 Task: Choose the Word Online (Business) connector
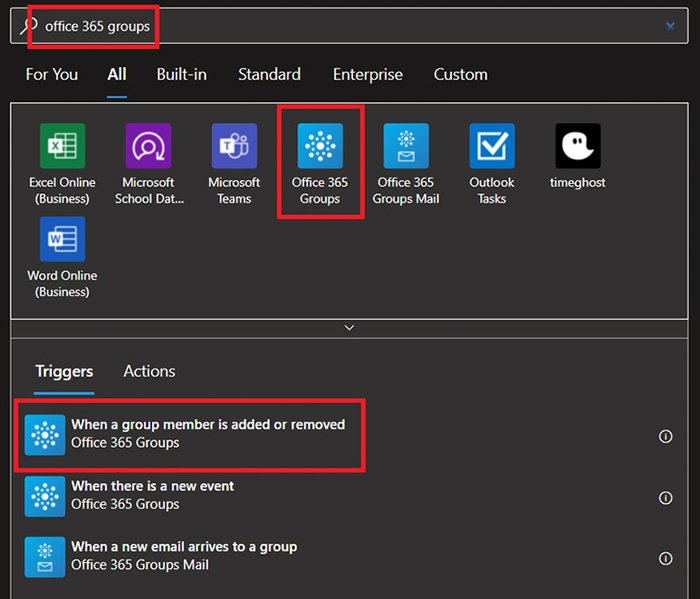(x=62, y=239)
